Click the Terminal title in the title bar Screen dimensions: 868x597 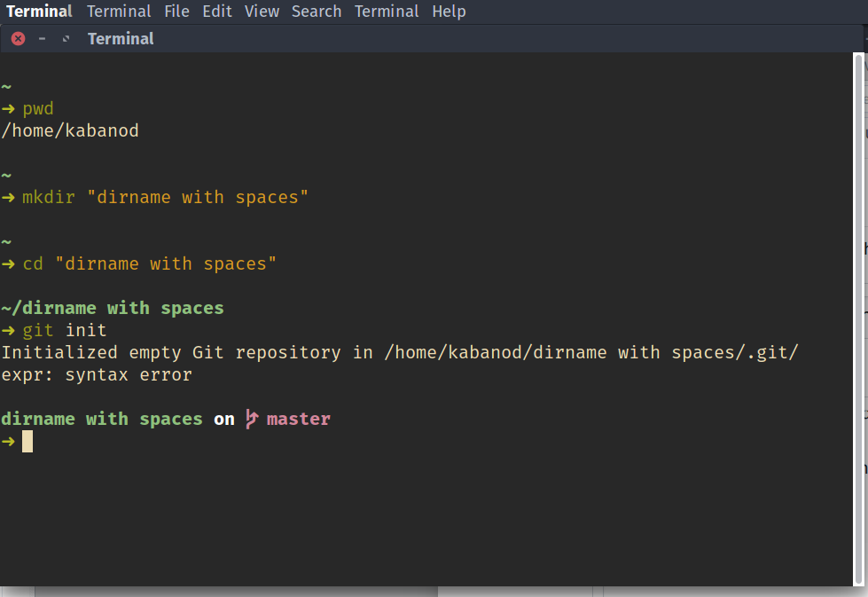(x=121, y=38)
